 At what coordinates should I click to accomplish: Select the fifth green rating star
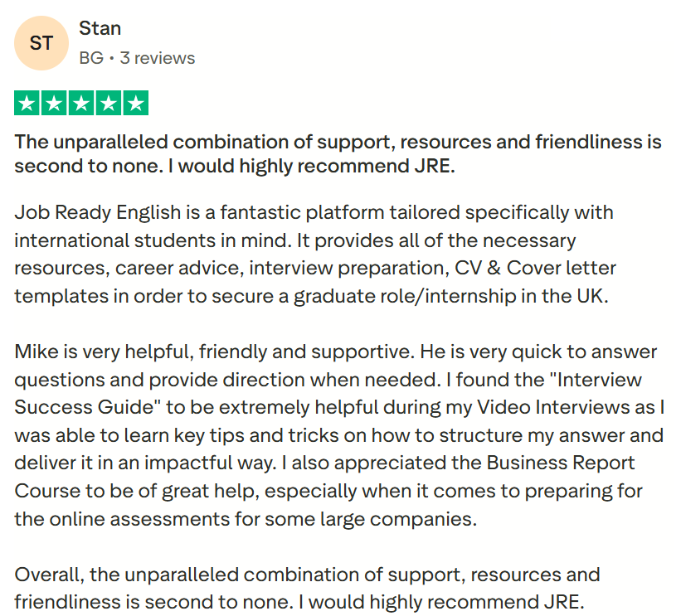[x=135, y=103]
